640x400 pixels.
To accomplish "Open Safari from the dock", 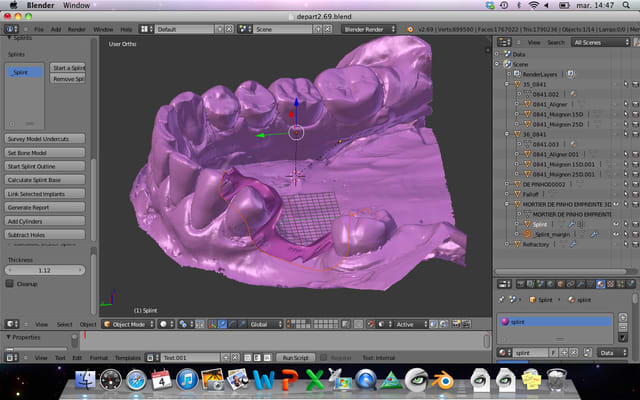I will click(136, 380).
